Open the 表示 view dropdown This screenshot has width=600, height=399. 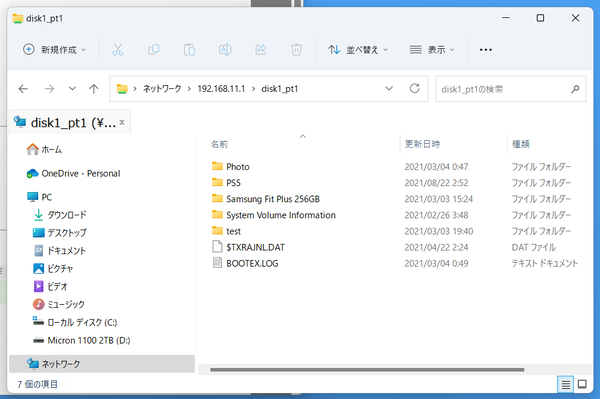pyautogui.click(x=432, y=50)
